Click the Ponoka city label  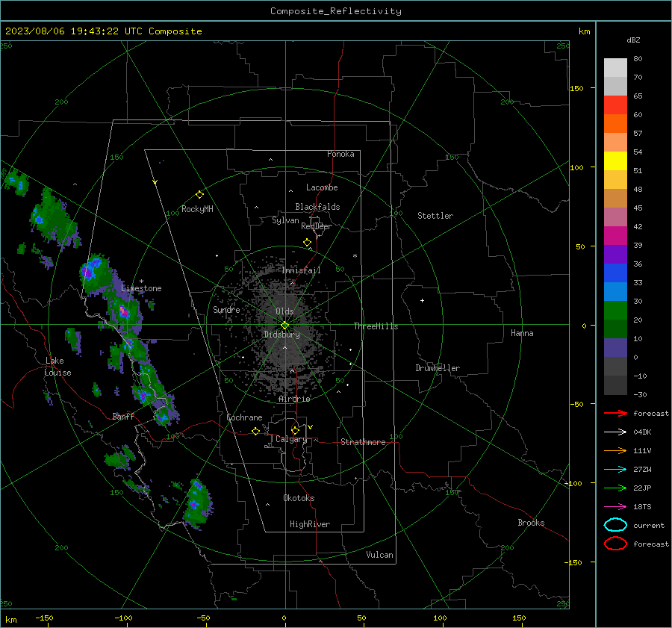coord(340,154)
